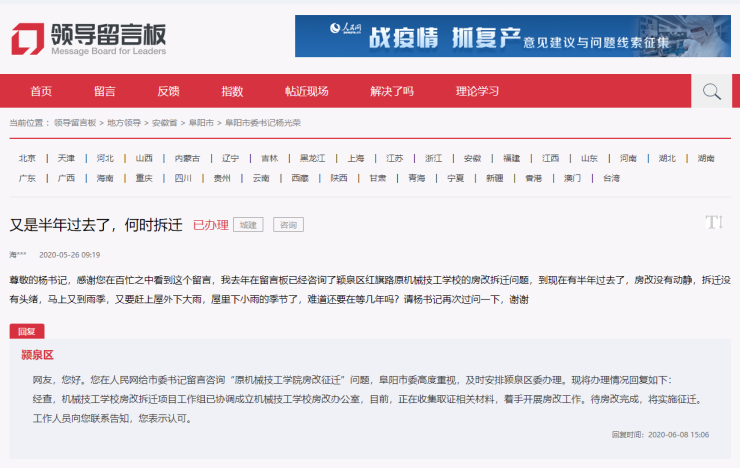Click the 安徽省 breadcrumb link
Viewport: 740px width, 468px height.
pyautogui.click(x=165, y=123)
